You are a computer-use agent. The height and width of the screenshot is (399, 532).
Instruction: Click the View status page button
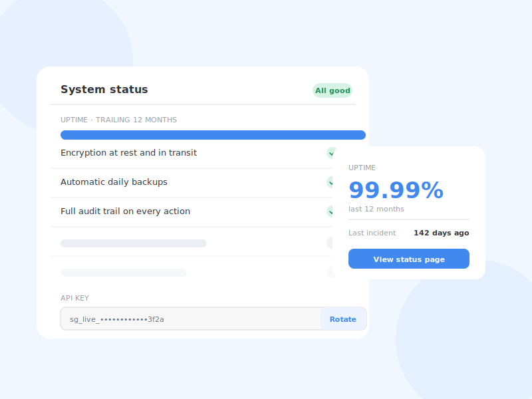point(409,259)
